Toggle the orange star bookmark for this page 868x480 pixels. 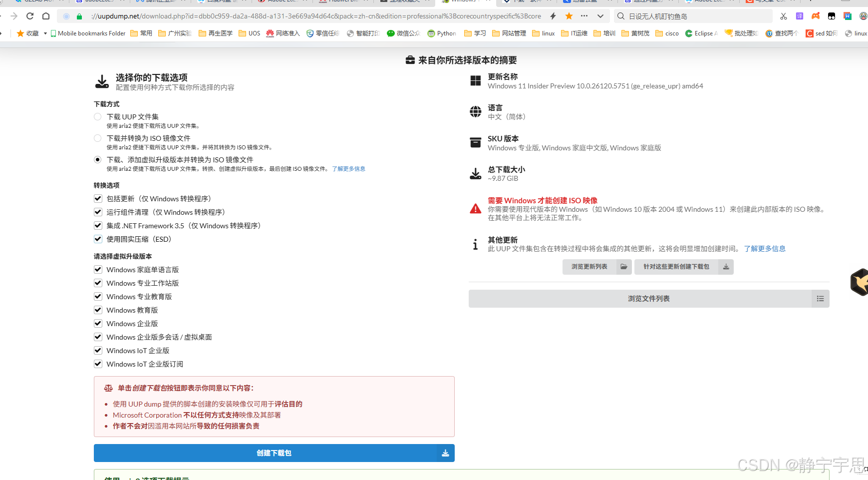(x=569, y=16)
